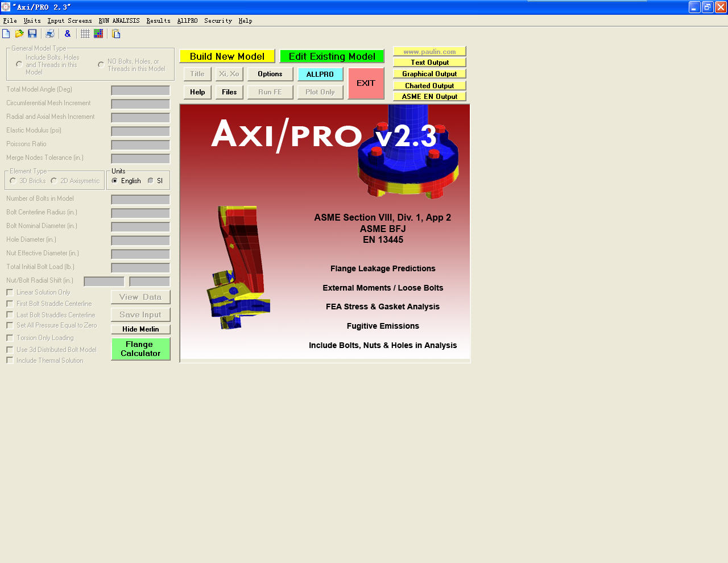Click the Save floppy disk icon
Viewport: 728px width, 563px height.
[32, 34]
